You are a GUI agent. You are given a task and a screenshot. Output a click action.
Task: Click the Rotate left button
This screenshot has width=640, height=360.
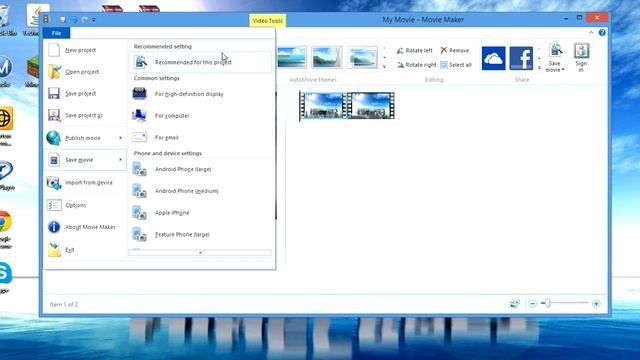(414, 50)
